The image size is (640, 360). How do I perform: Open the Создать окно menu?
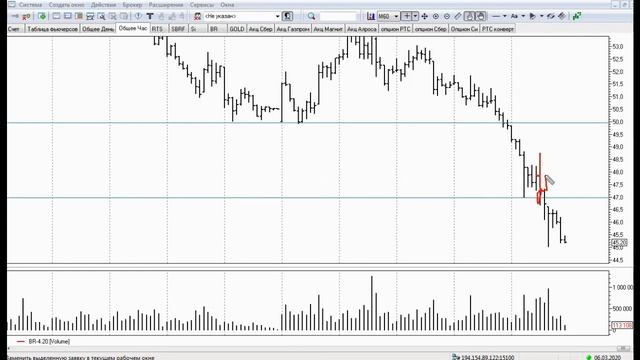[67, 5]
